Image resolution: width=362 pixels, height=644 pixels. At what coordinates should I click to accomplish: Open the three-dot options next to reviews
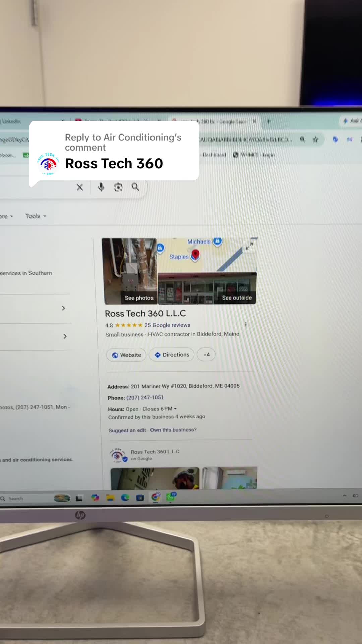pyautogui.click(x=246, y=324)
